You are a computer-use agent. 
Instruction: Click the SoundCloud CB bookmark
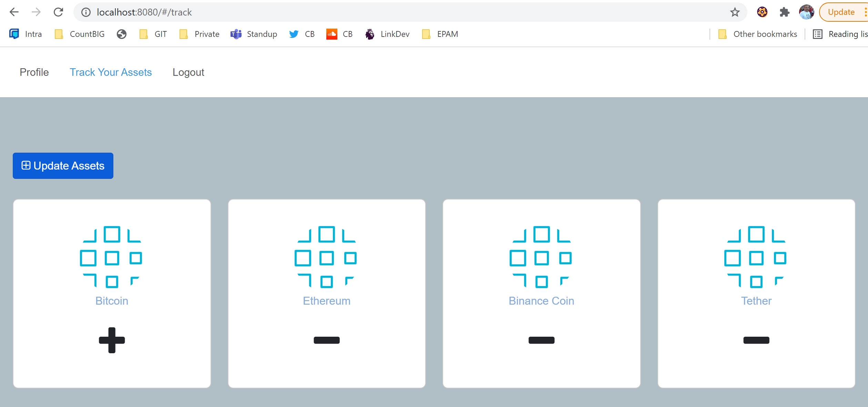pos(339,34)
